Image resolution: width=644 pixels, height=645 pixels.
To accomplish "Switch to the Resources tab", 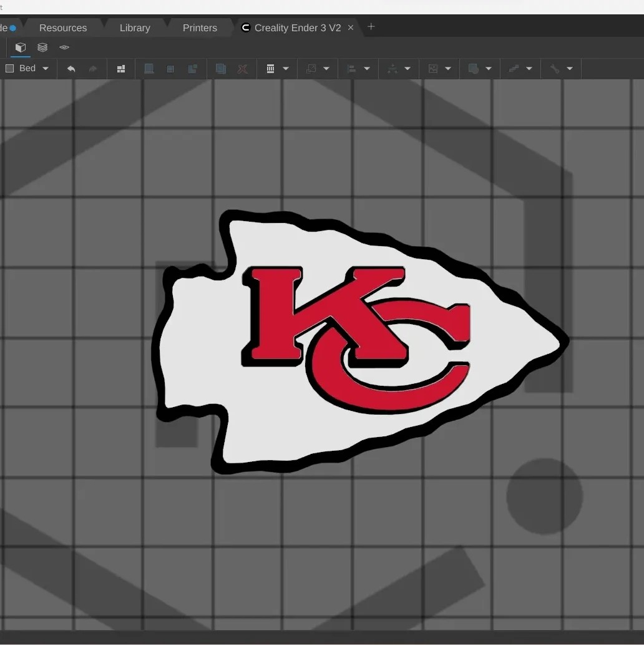I will coord(63,28).
